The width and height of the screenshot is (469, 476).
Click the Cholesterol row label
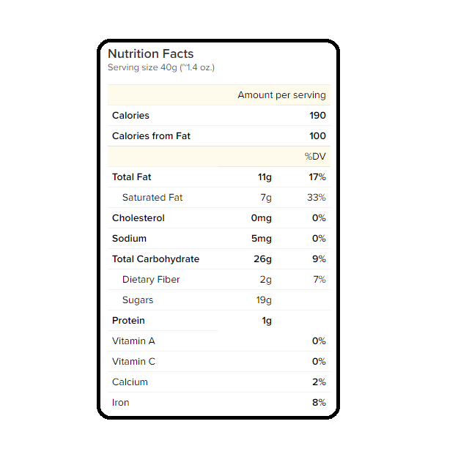(x=139, y=218)
